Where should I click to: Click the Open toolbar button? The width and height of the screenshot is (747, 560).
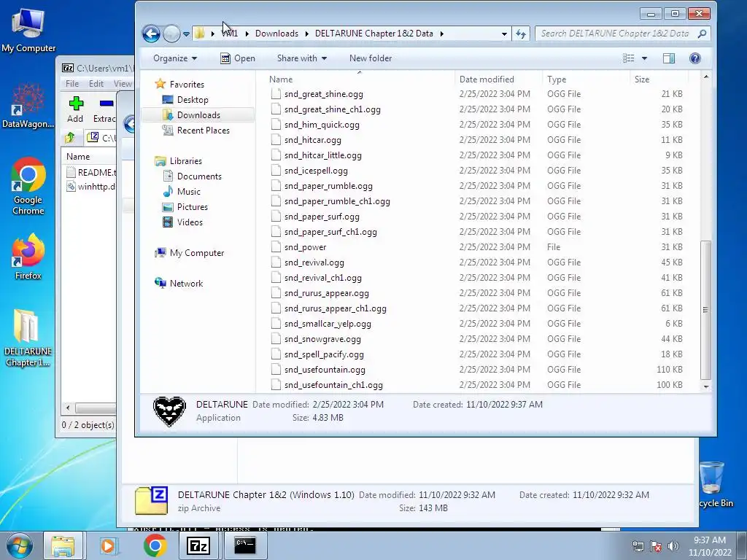click(238, 58)
